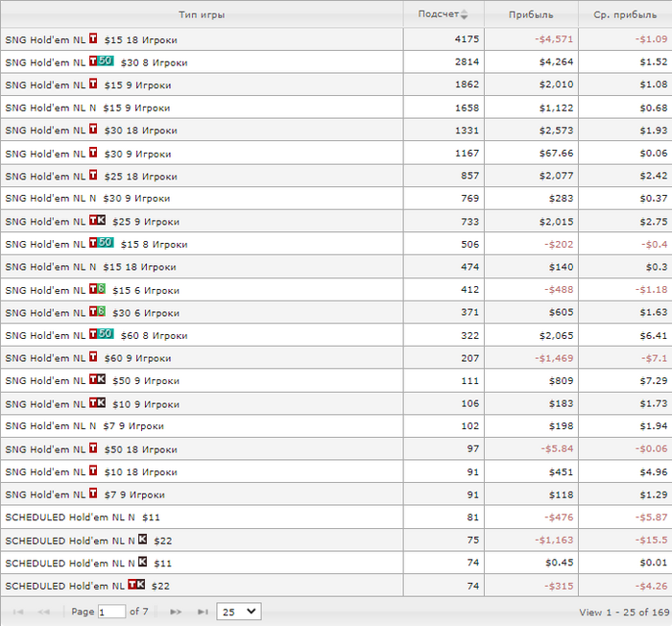Select the average profit cell -$15.5
The image size is (672, 626).
coord(625,541)
